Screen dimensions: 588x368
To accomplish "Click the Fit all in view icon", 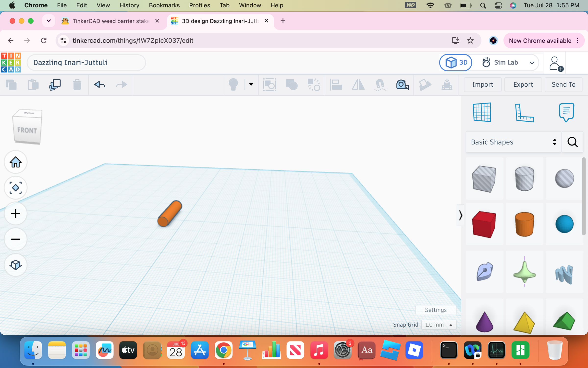I will 15,188.
